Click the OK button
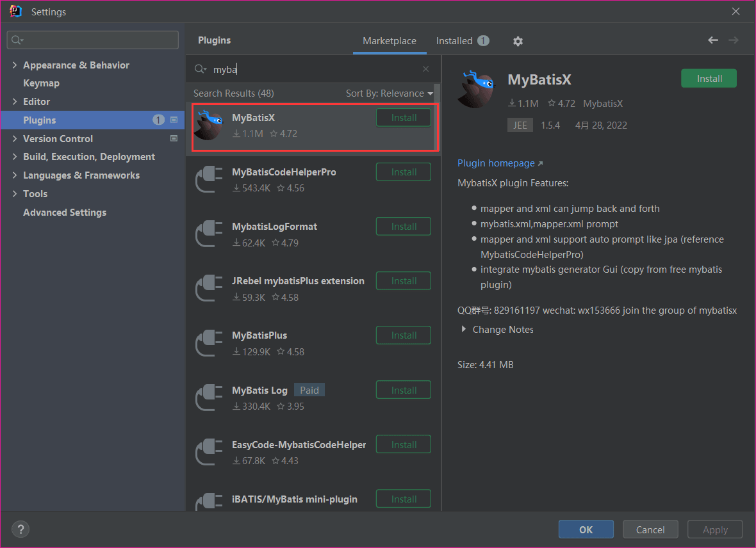The width and height of the screenshot is (756, 548). [x=586, y=529]
